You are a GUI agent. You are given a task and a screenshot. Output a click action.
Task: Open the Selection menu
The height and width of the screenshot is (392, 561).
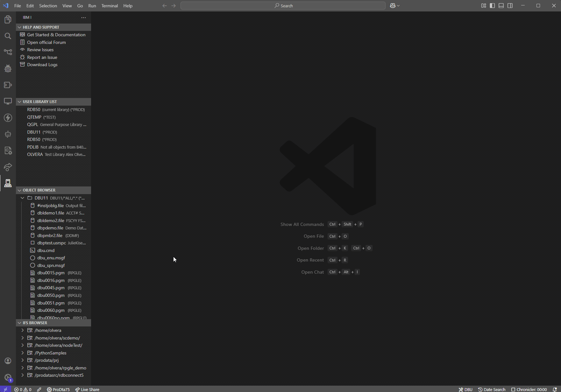48,6
